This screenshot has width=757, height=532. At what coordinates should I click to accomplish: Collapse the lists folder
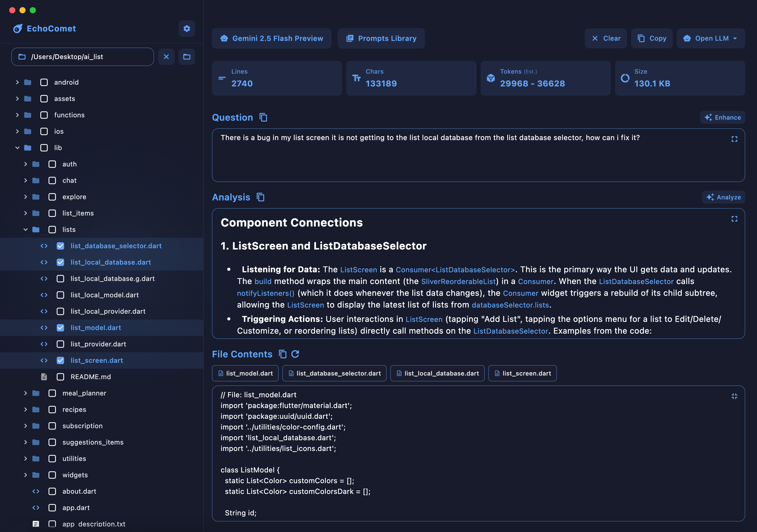point(25,230)
